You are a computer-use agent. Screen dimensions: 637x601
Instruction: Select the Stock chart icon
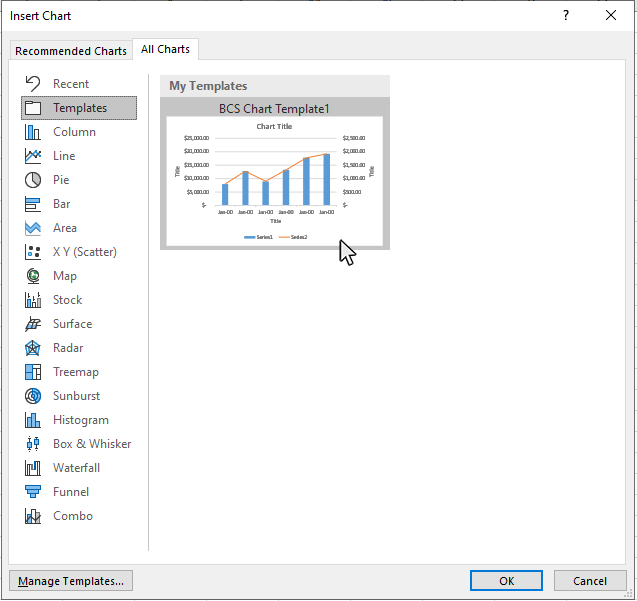point(32,300)
